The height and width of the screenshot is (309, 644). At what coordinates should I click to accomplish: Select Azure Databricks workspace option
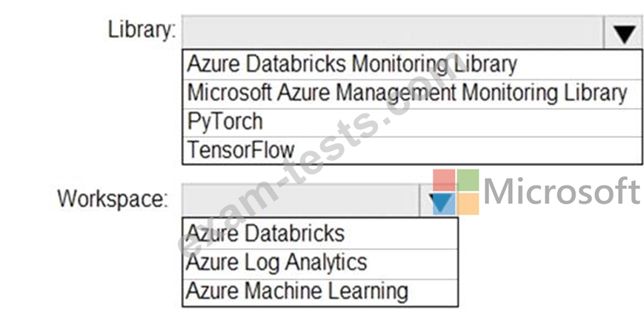tap(320, 234)
